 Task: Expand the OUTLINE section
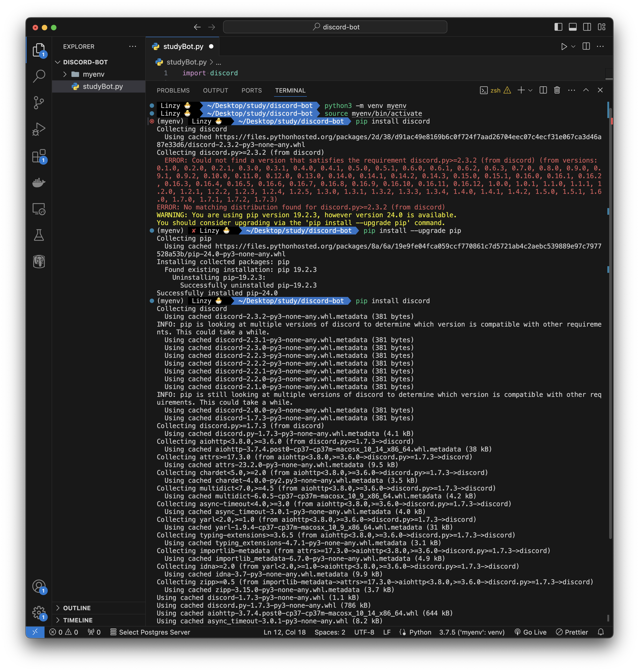pyautogui.click(x=99, y=608)
